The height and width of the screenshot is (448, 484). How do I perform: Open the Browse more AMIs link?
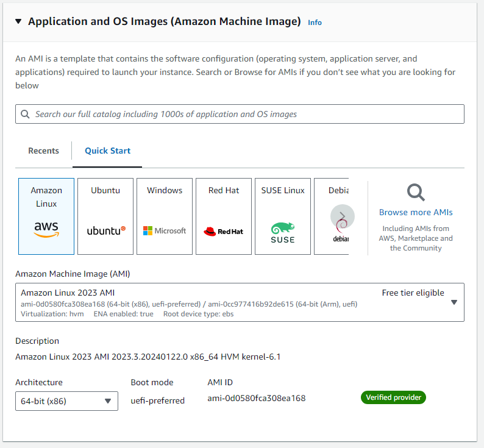point(416,212)
